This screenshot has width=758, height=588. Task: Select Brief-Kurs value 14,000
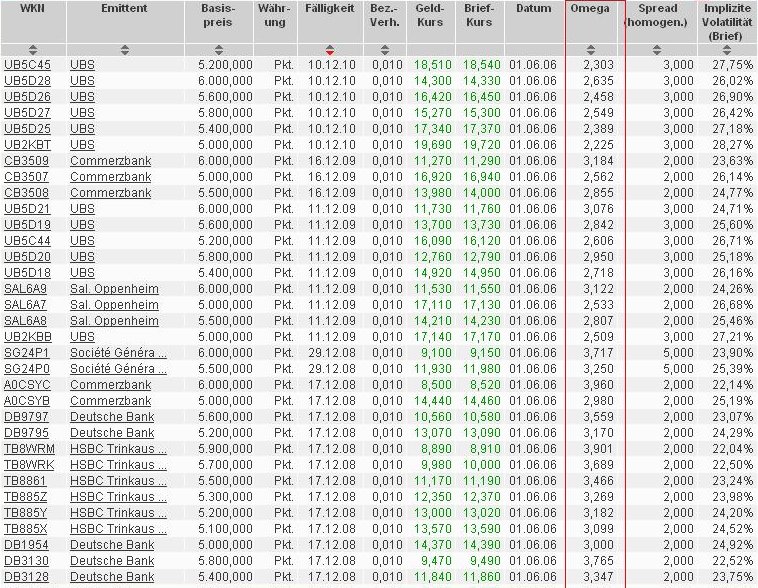coord(481,192)
